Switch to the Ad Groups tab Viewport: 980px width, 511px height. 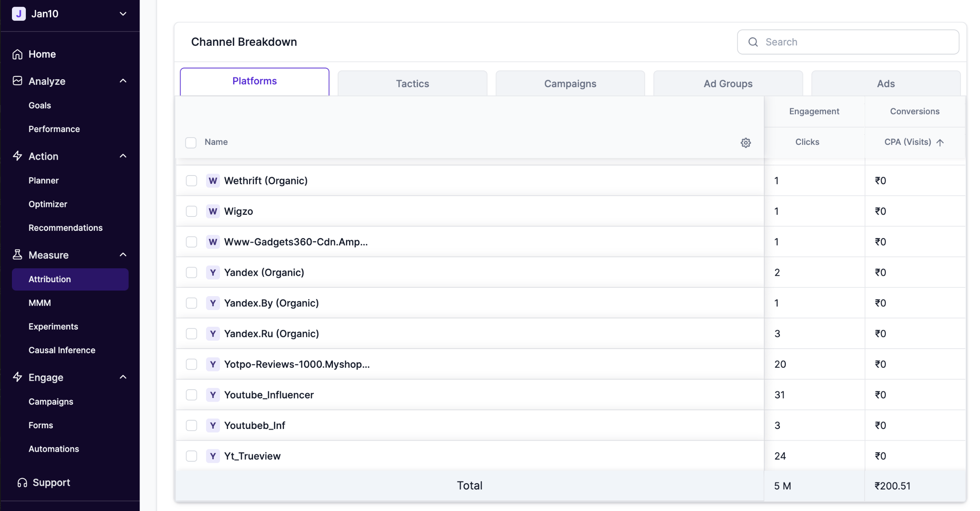(727, 84)
